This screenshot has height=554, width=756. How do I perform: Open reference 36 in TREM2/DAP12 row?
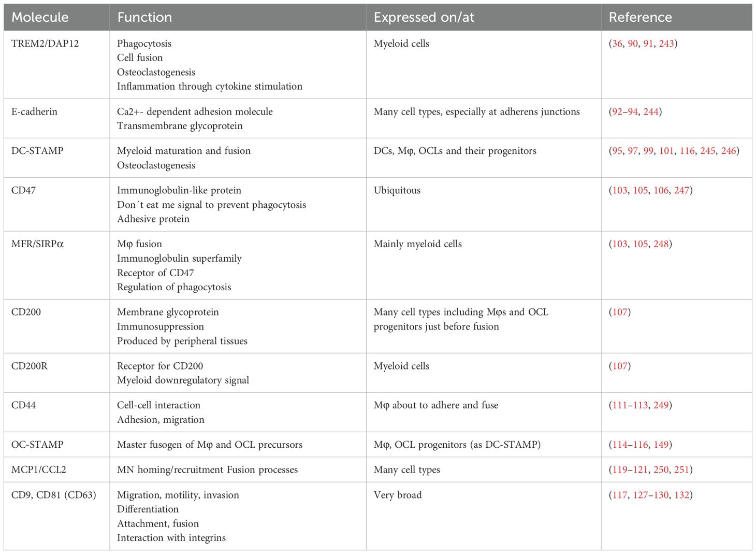(x=617, y=44)
